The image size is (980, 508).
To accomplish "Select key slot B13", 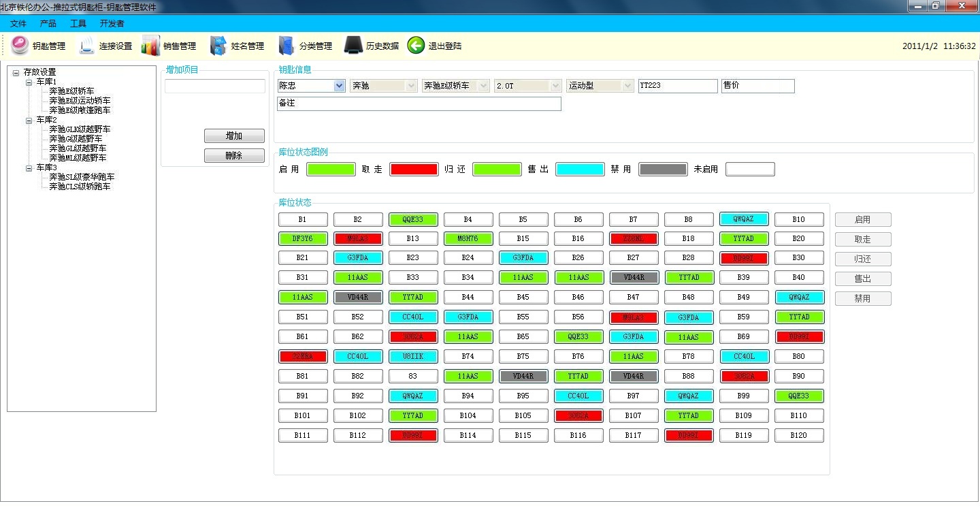I will [x=413, y=239].
